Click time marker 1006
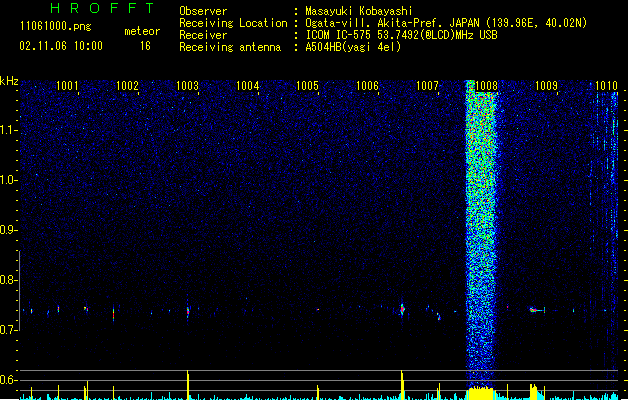629x400 pixels. [367, 86]
